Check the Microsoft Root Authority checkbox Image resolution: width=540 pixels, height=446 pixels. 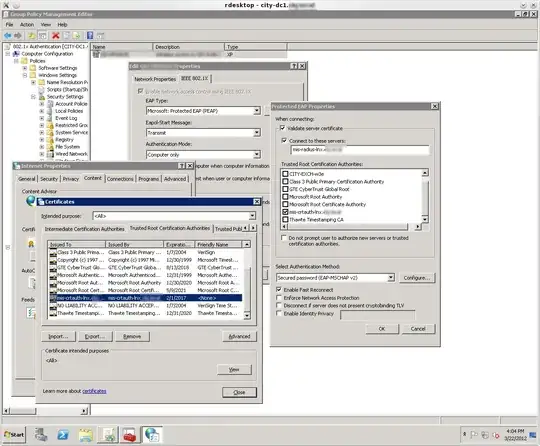[x=285, y=197]
